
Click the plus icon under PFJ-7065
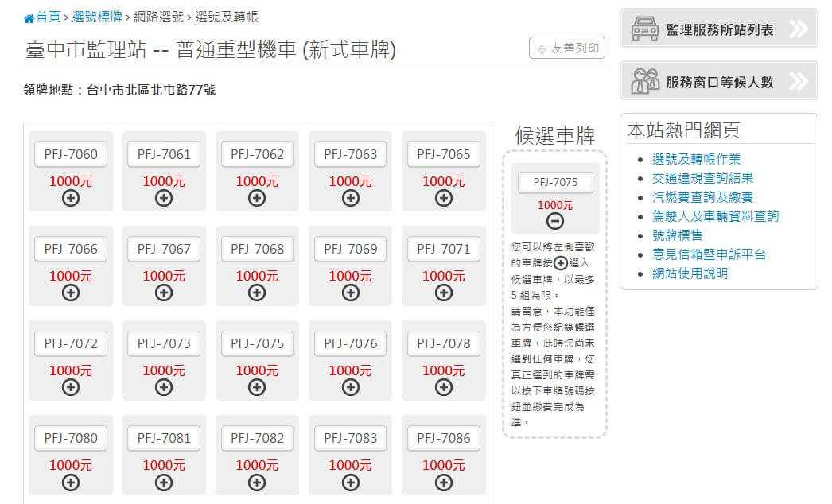pos(443,197)
